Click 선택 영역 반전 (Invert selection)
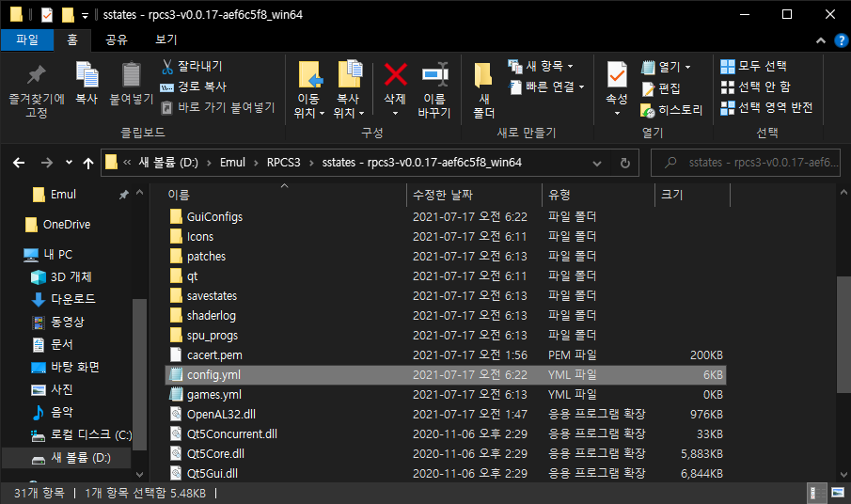This screenshot has width=851, height=504. coord(766,107)
